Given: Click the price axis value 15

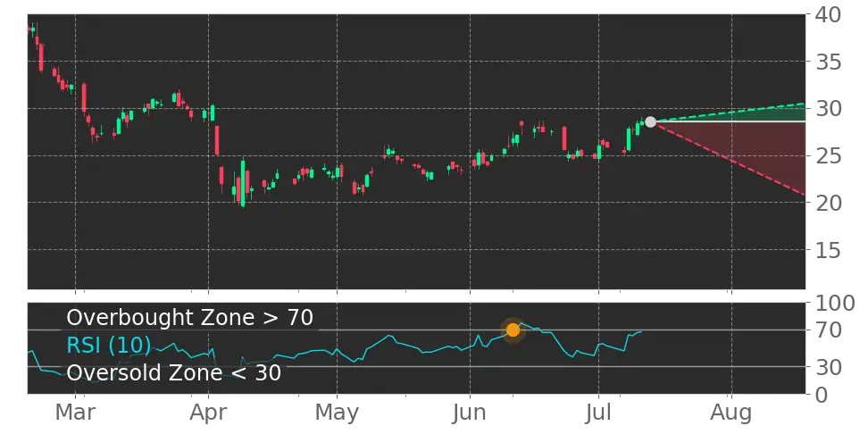Looking at the screenshot, I should [x=829, y=250].
